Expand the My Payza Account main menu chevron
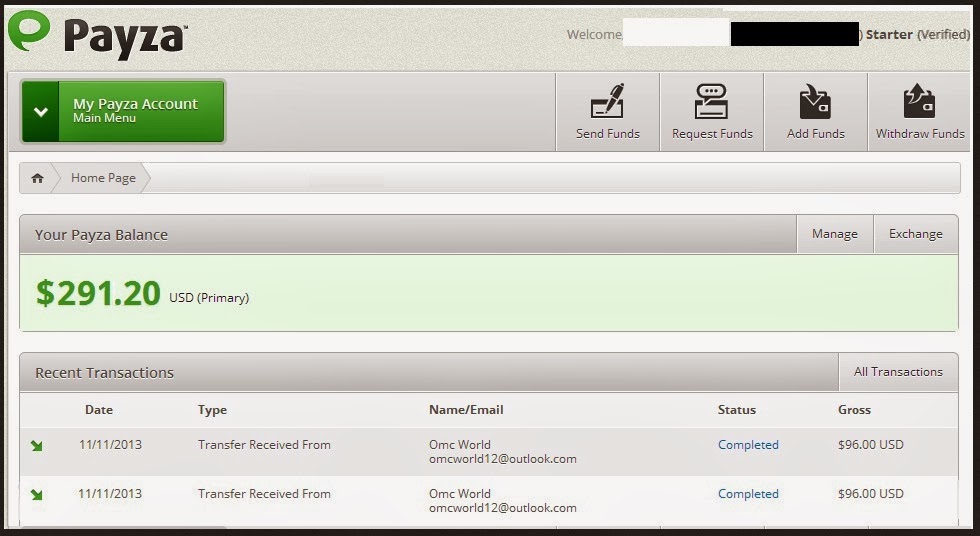 [41, 112]
